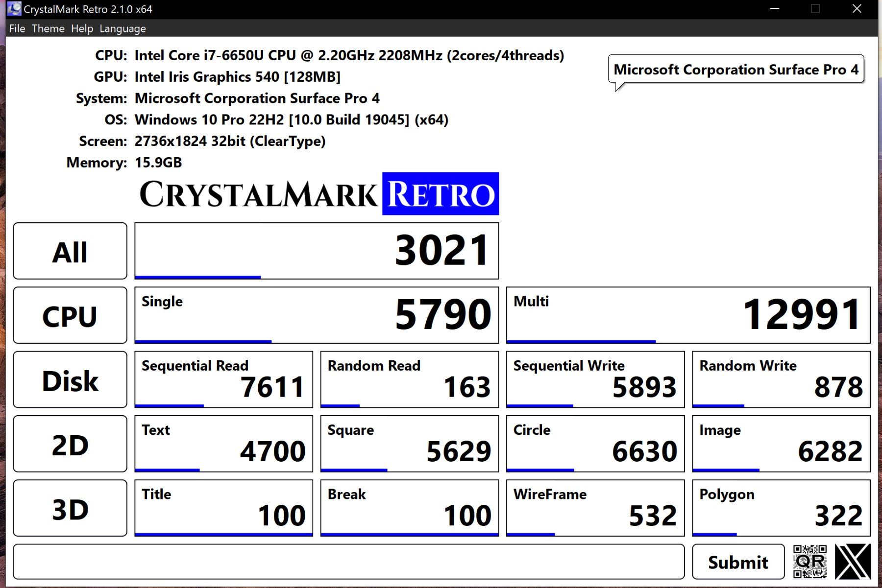Click the System line Microsoft Corporation Surface Pro 4
Screen dimensions: 882x588
pos(257,98)
